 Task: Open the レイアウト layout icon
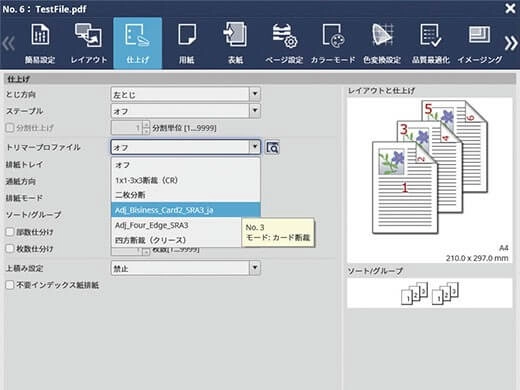89,43
